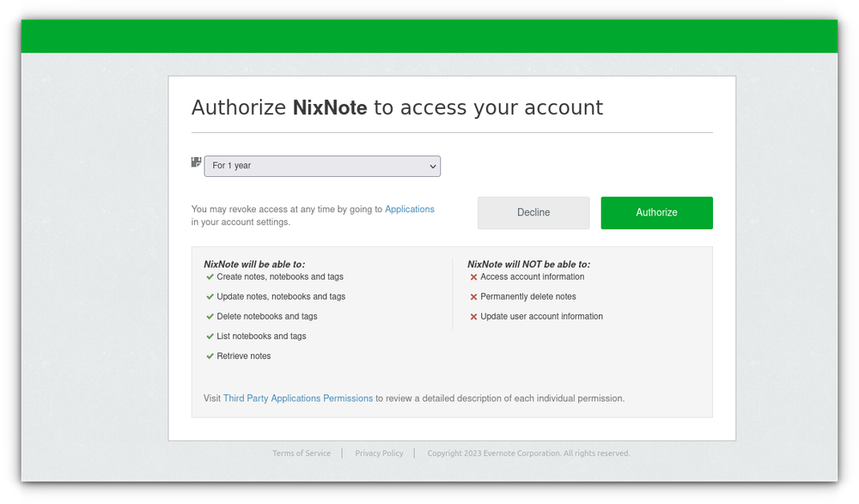
Task: Open the Privacy Policy link
Action: point(379,452)
